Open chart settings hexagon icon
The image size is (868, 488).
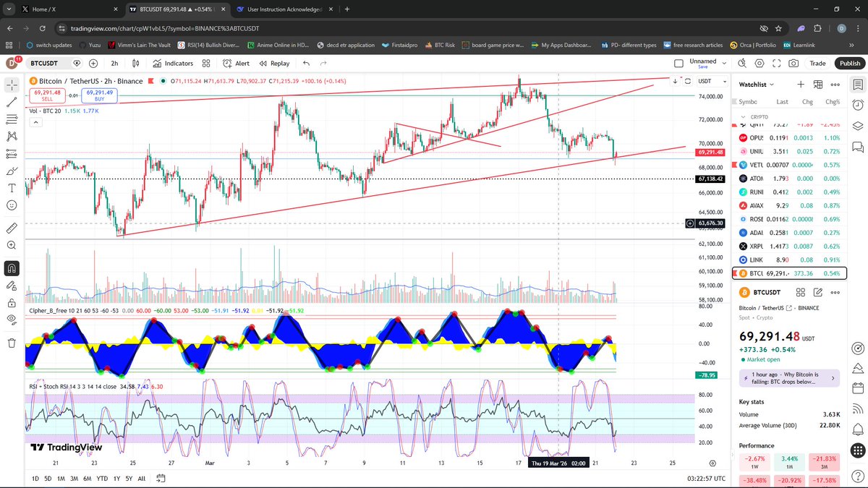tap(759, 64)
